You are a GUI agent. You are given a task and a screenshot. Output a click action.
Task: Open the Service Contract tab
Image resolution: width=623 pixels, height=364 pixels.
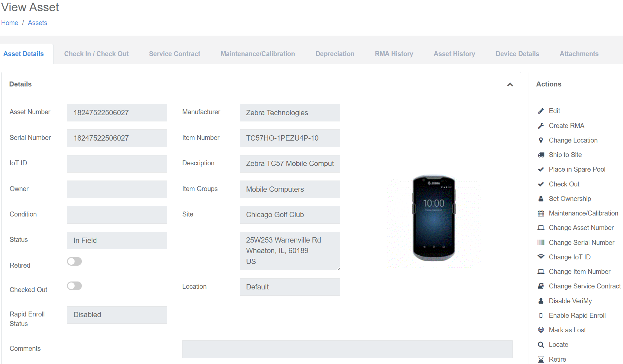(x=175, y=54)
